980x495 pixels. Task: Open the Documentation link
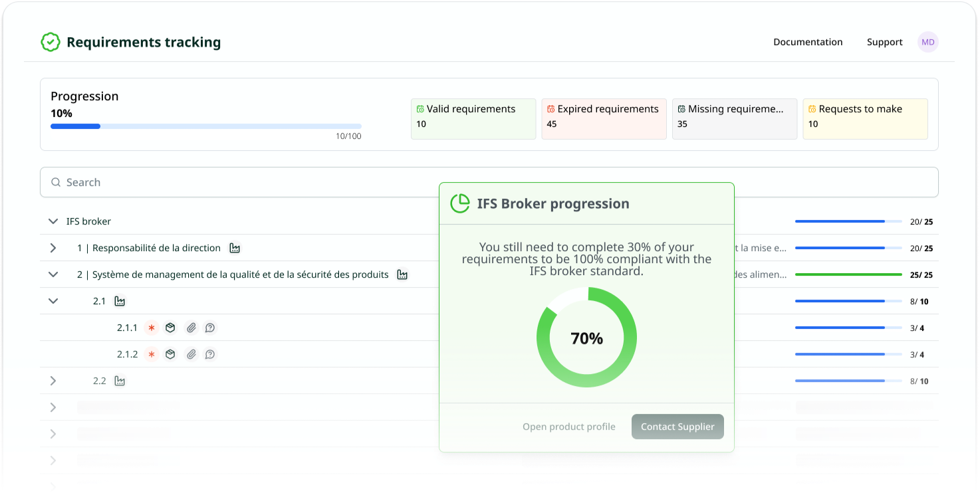coord(808,42)
